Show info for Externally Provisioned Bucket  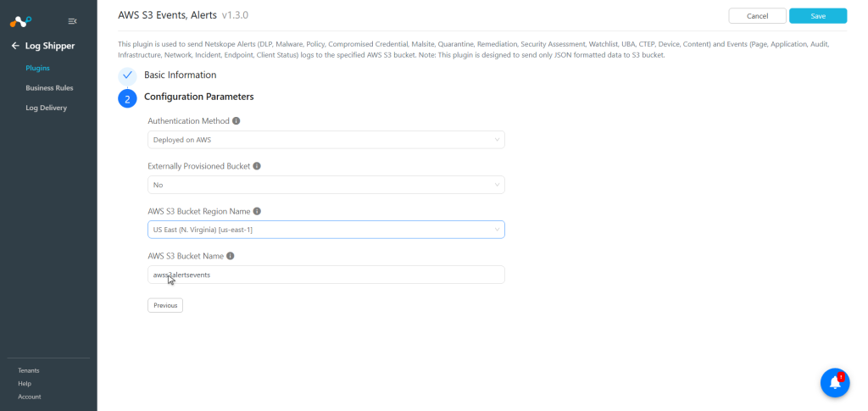click(257, 166)
